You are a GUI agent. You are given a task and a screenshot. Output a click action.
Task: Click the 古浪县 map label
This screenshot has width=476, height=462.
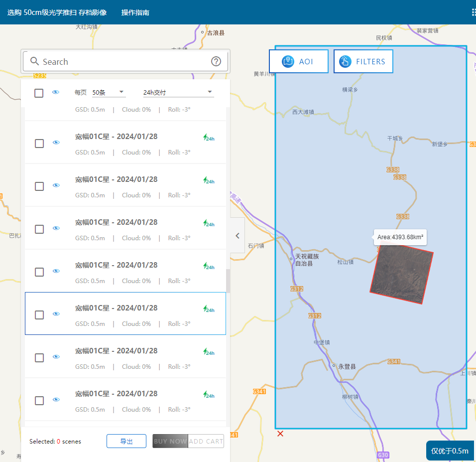click(216, 33)
